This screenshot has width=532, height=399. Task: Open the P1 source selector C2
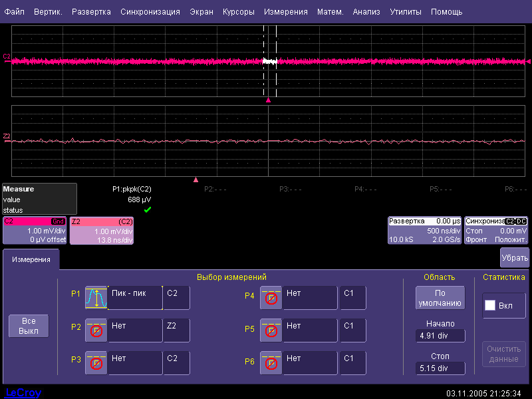tap(176, 298)
